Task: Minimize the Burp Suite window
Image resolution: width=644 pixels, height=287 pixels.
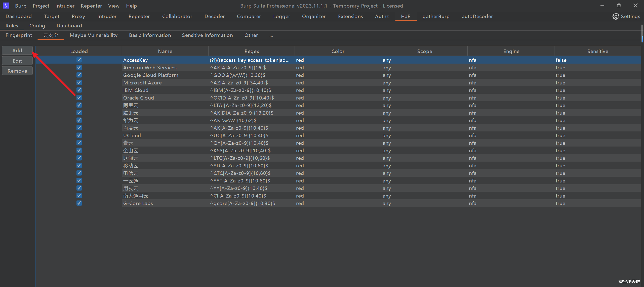Action: (602, 6)
